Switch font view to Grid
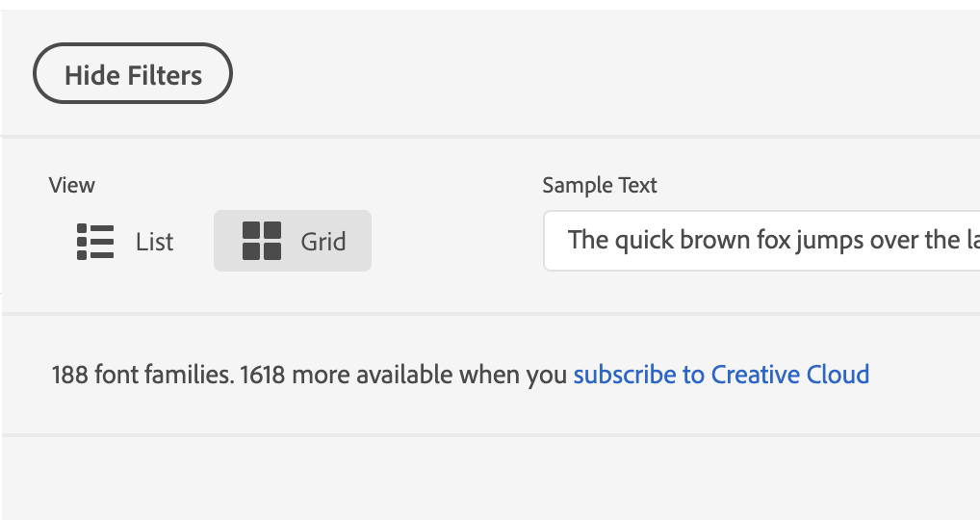Viewport: 980px width, 520px height. coord(293,241)
